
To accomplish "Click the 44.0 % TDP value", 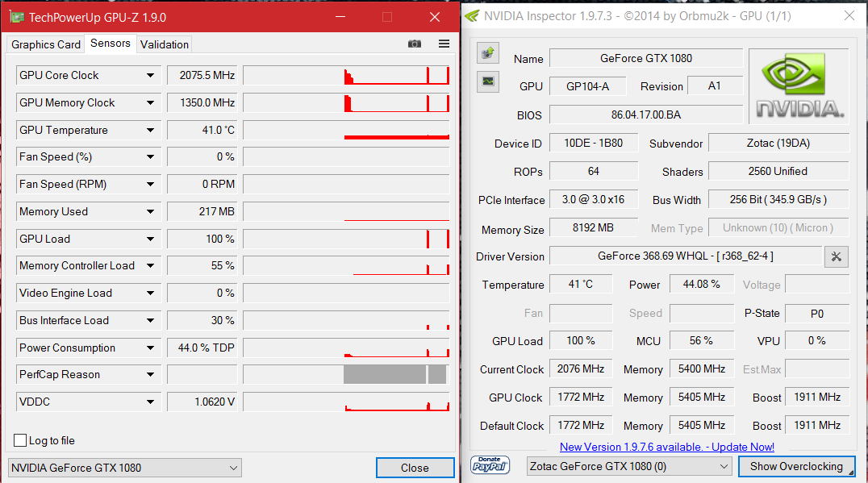I will [202, 348].
